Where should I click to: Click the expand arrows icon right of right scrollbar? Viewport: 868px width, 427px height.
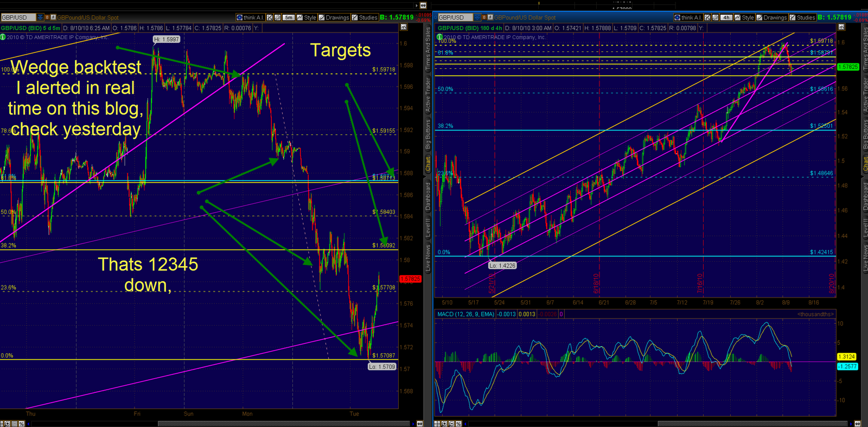(x=858, y=424)
